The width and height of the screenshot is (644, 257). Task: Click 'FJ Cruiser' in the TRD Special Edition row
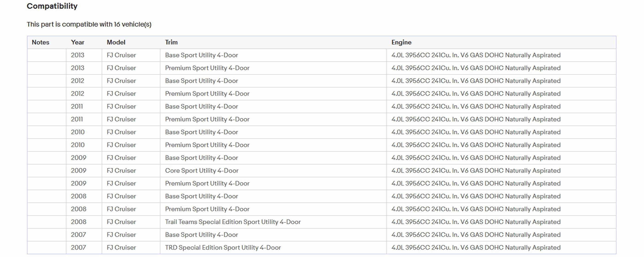121,248
